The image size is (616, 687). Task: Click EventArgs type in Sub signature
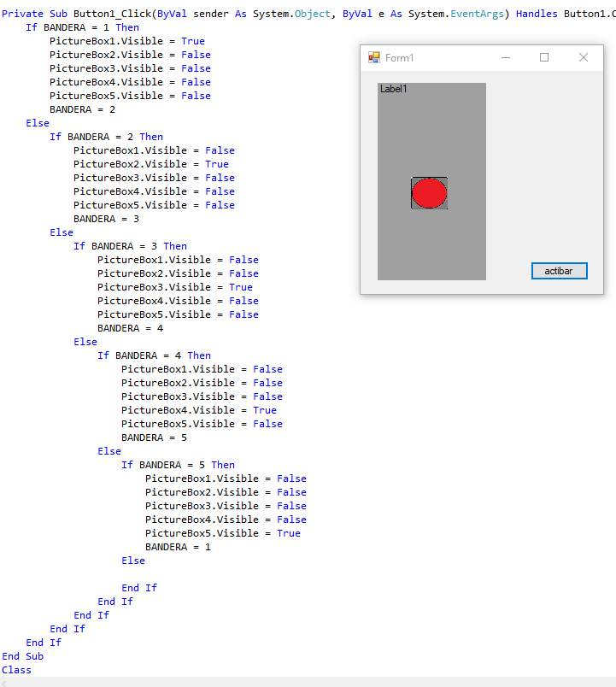coord(477,14)
